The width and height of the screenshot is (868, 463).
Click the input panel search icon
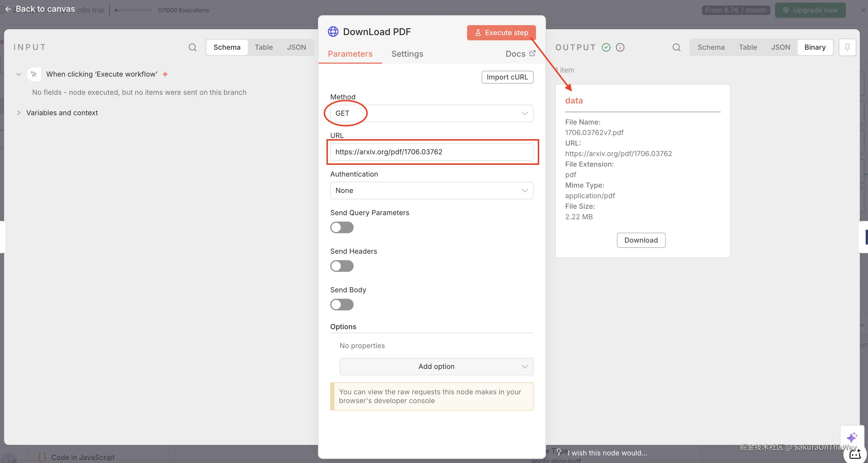pyautogui.click(x=192, y=47)
